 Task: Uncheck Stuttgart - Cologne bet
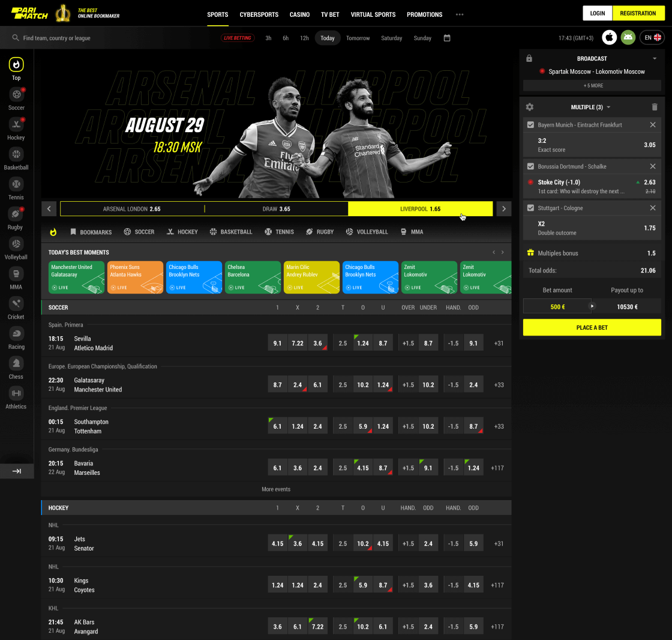(530, 208)
